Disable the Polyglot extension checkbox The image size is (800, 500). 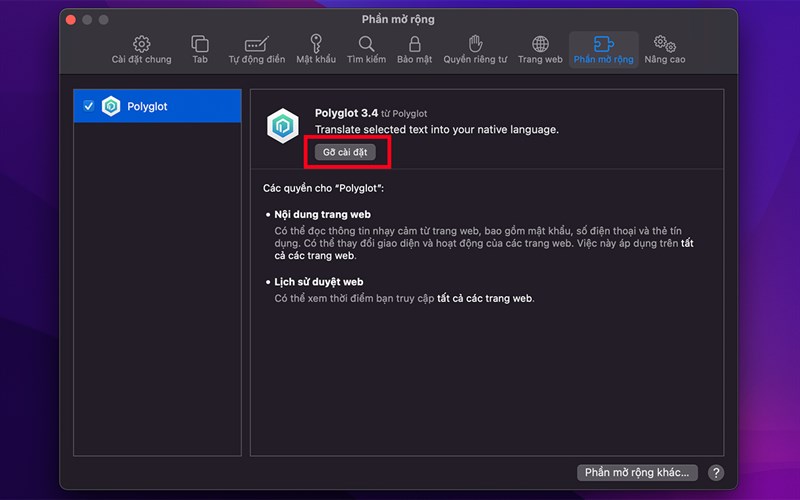(89, 106)
